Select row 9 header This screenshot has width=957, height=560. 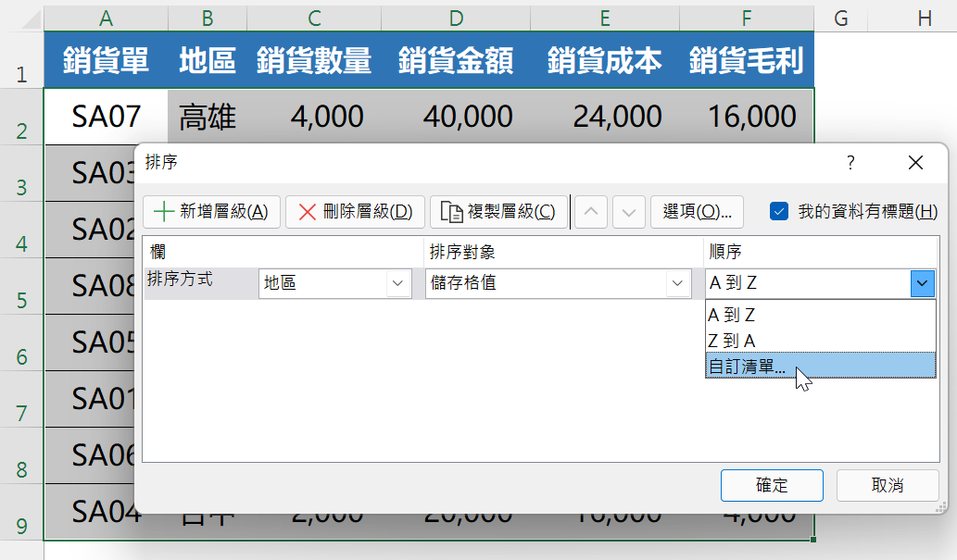(x=22, y=513)
